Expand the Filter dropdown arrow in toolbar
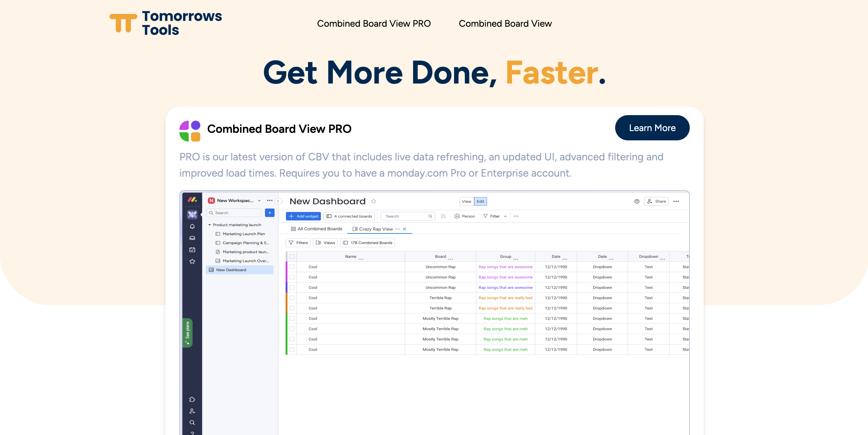 [x=505, y=217]
